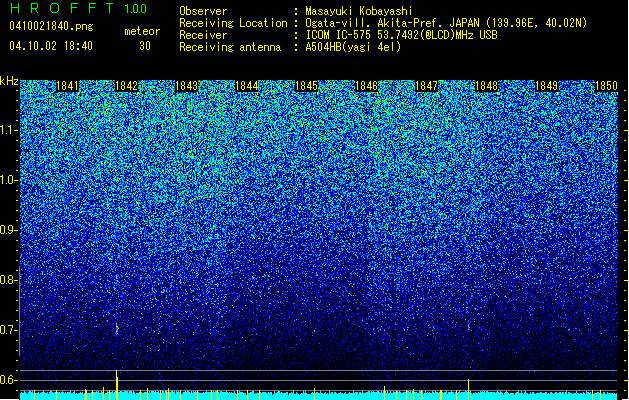629x400 pixels.
Task: Click the 1841 time marker
Action: [67, 86]
